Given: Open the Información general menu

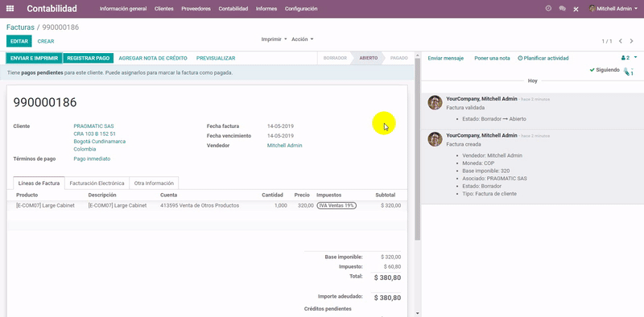Looking at the screenshot, I should (123, 9).
